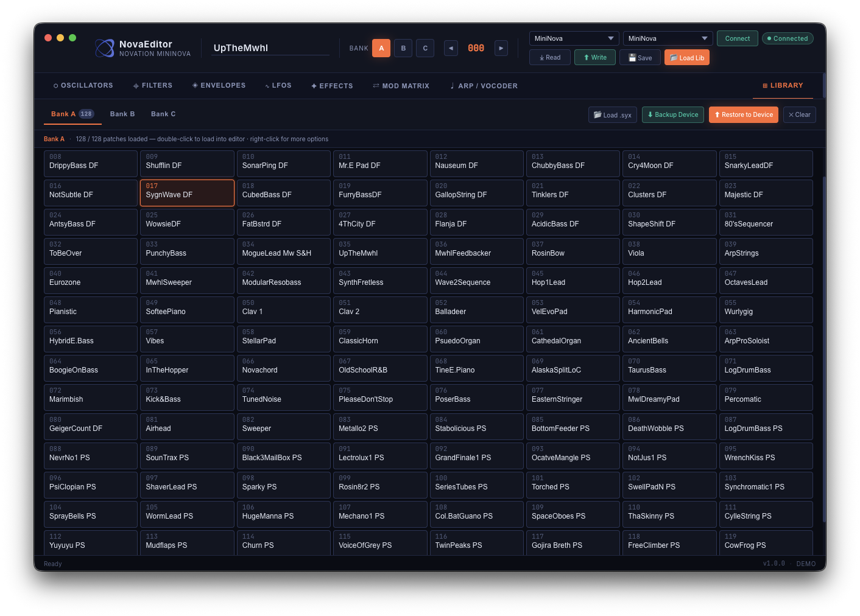Switch to the Filters tab
860x616 pixels.
[153, 86]
